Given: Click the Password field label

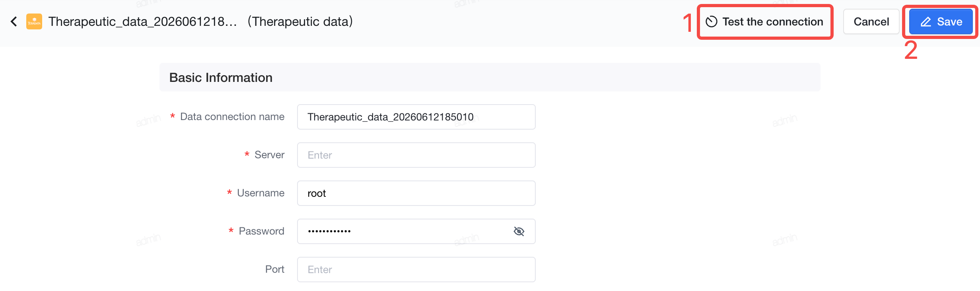Looking at the screenshot, I should point(261,231).
